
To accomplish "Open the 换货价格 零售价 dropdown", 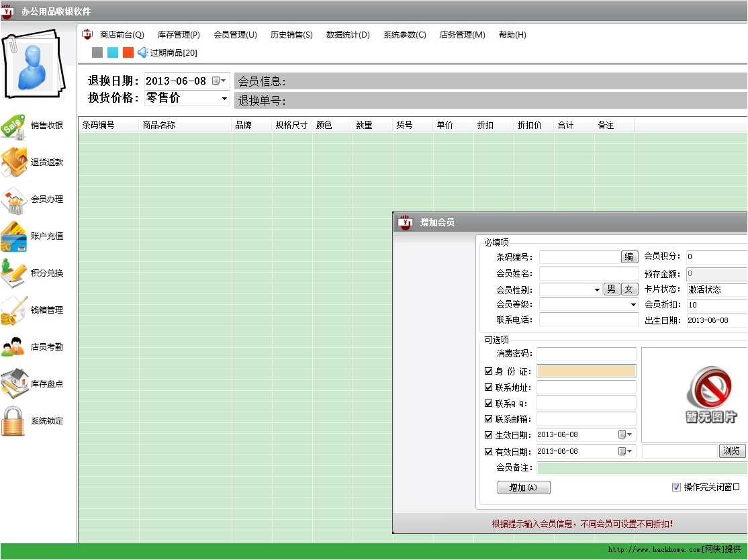I will [224, 98].
